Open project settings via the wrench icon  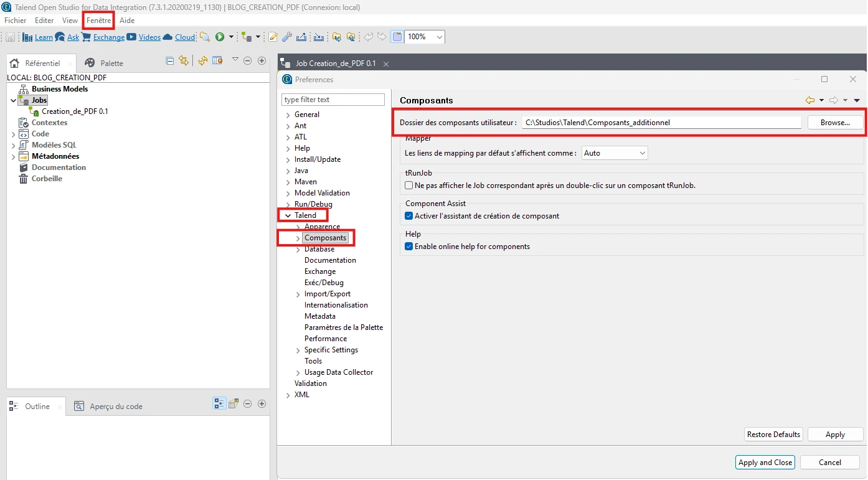[x=286, y=37]
